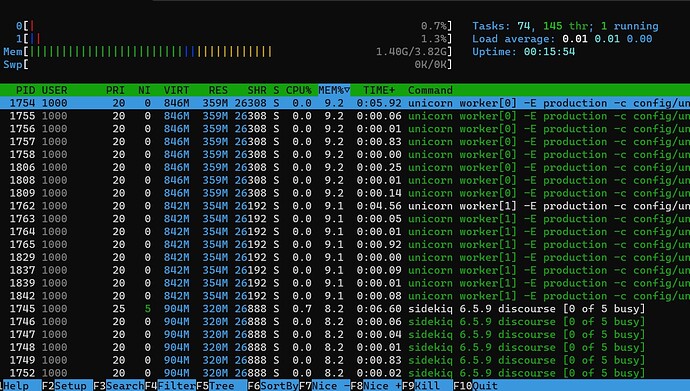690x391 pixels.
Task: Select sidekiq row with PID 1752
Action: 345,373
